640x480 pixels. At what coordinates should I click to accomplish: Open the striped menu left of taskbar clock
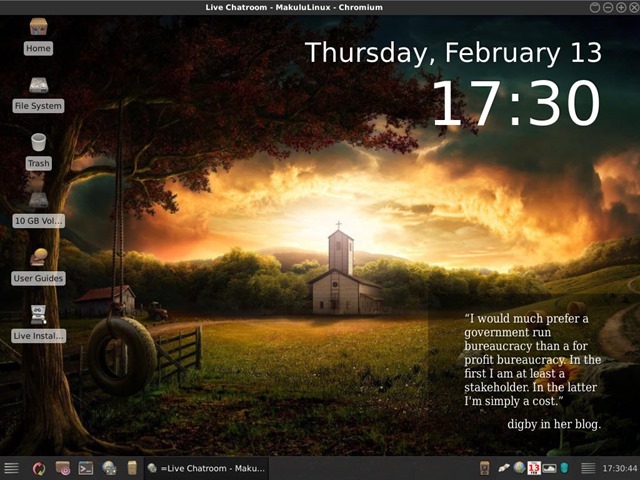pyautogui.click(x=589, y=468)
